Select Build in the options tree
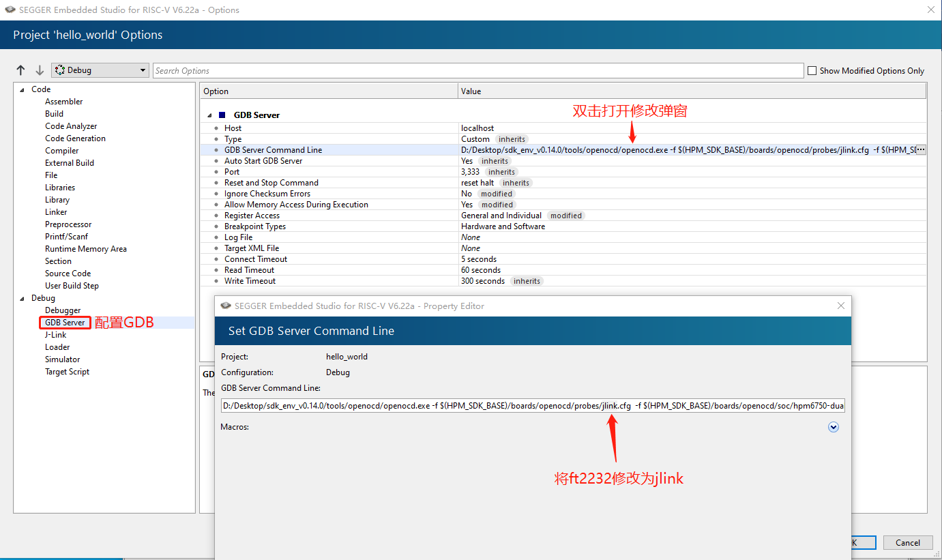The height and width of the screenshot is (560, 942). pos(54,114)
